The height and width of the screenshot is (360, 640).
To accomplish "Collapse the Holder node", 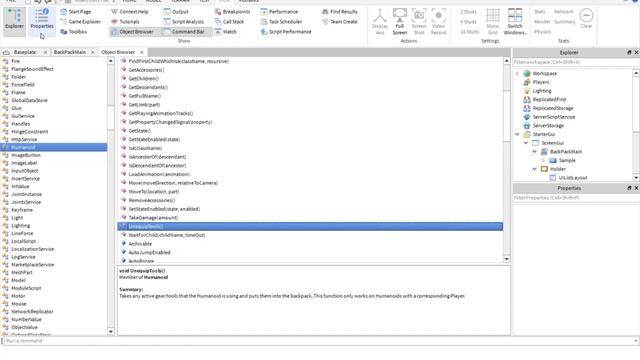I will point(535,169).
